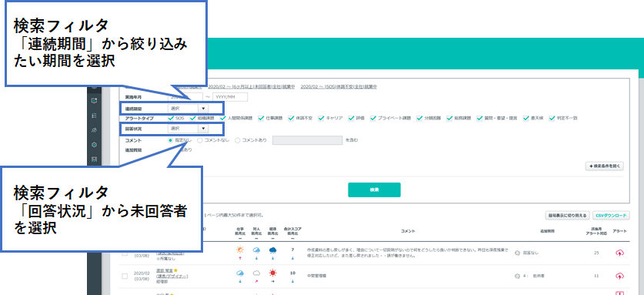Tick the row checkbox for the 03/08 first row
This screenshot has height=295, width=644.
tap(125, 253)
